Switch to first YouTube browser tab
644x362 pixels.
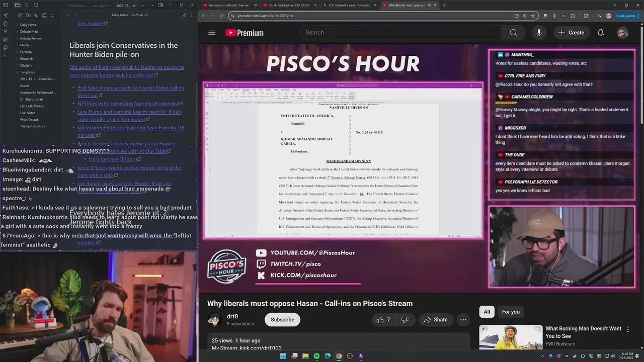pyautogui.click(x=229, y=5)
